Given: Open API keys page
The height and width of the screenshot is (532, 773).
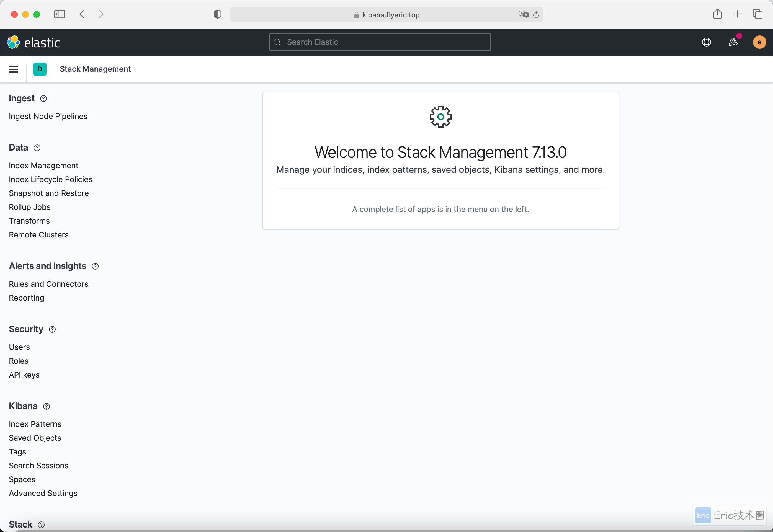Looking at the screenshot, I should pyautogui.click(x=24, y=375).
